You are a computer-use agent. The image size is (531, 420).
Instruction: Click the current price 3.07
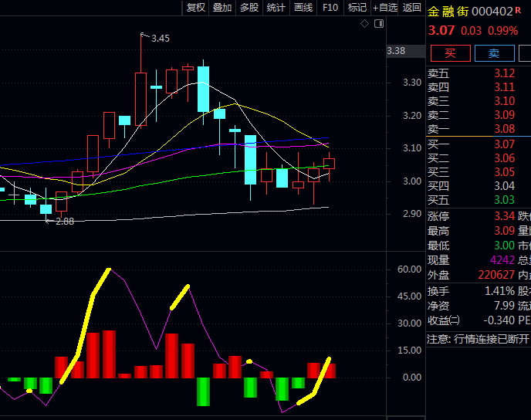coord(441,30)
